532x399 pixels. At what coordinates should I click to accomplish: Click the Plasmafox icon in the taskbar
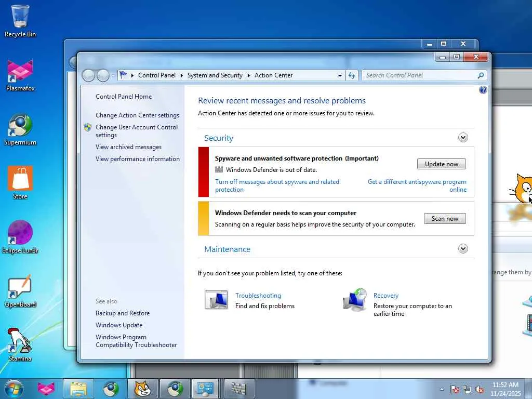(46, 389)
